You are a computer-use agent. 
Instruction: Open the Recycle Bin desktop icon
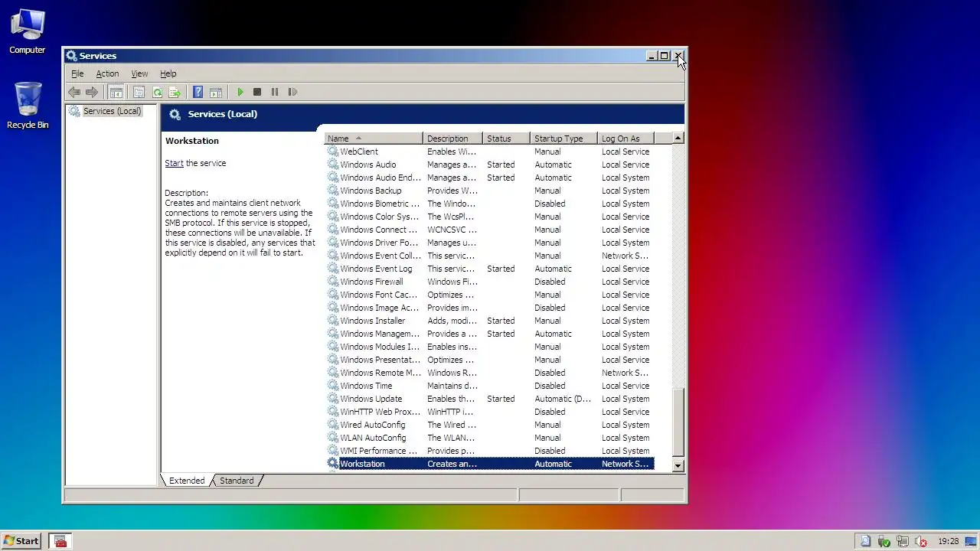click(28, 106)
